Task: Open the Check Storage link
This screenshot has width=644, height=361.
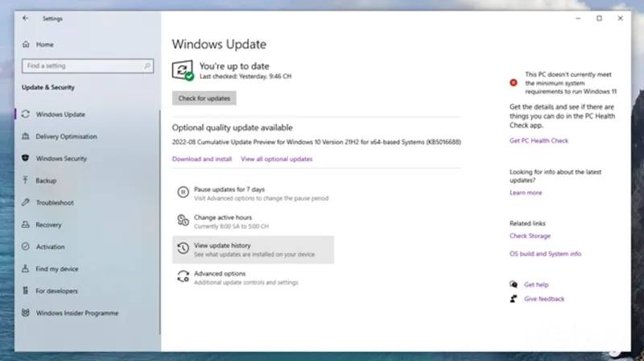Action: [530, 235]
